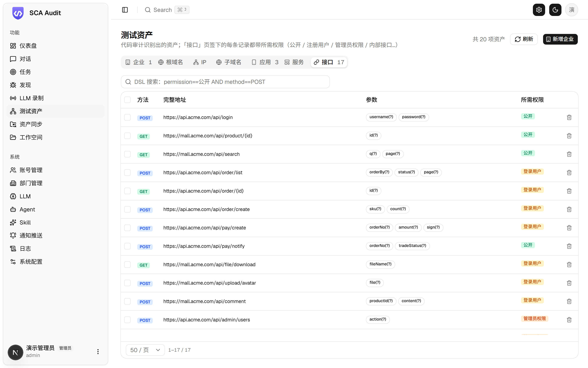Open the account options three-dot menu
This screenshot has width=588, height=368.
98,351
